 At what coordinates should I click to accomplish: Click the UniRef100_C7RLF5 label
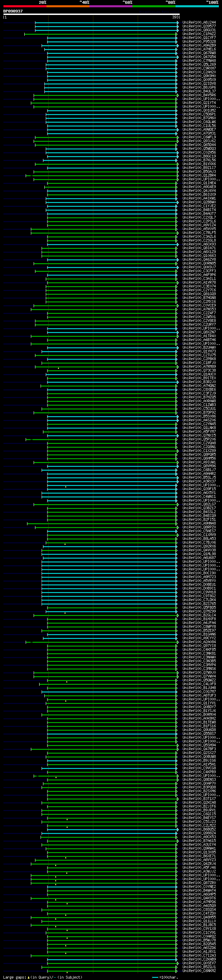pyautogui.click(x=199, y=233)
